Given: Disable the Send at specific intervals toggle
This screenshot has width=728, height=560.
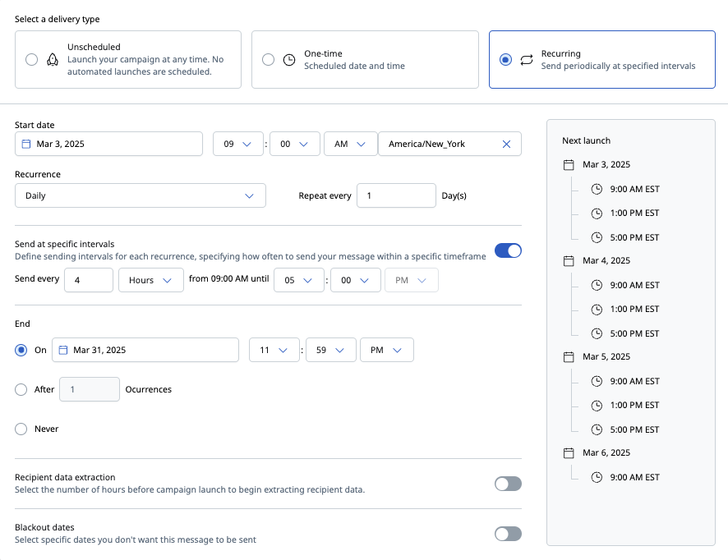Looking at the screenshot, I should (508, 250).
